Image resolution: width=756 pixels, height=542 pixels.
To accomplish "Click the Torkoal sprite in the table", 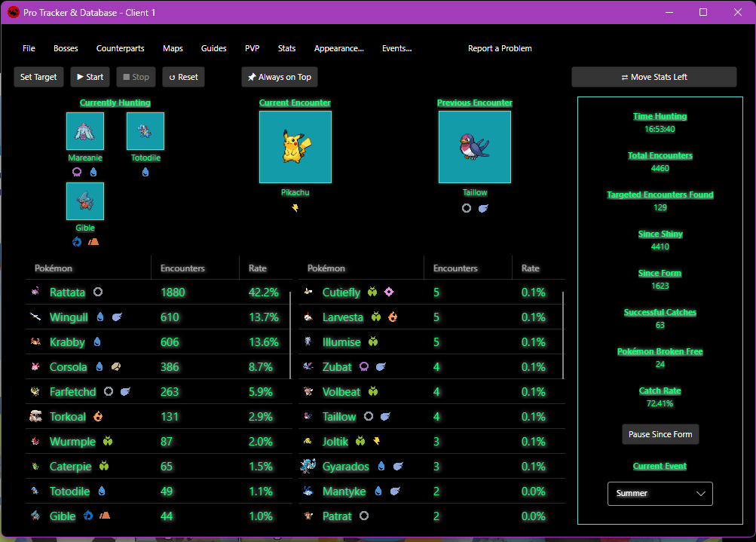I will pos(35,416).
